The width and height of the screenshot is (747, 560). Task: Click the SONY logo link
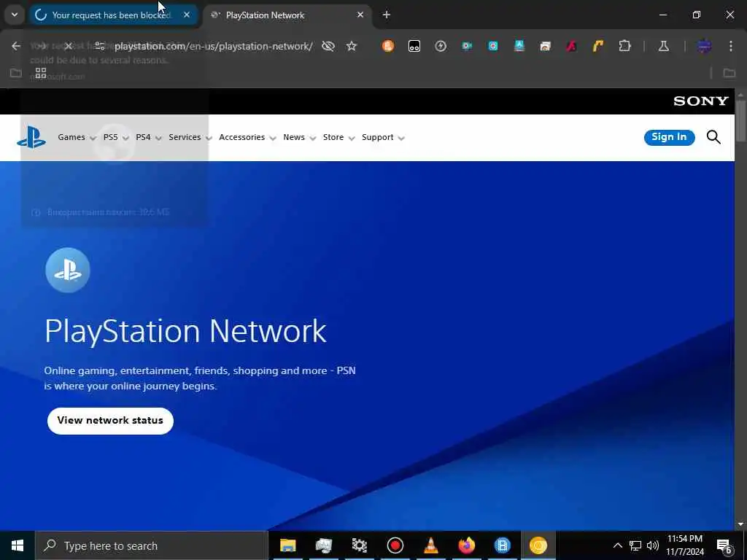pyautogui.click(x=701, y=101)
